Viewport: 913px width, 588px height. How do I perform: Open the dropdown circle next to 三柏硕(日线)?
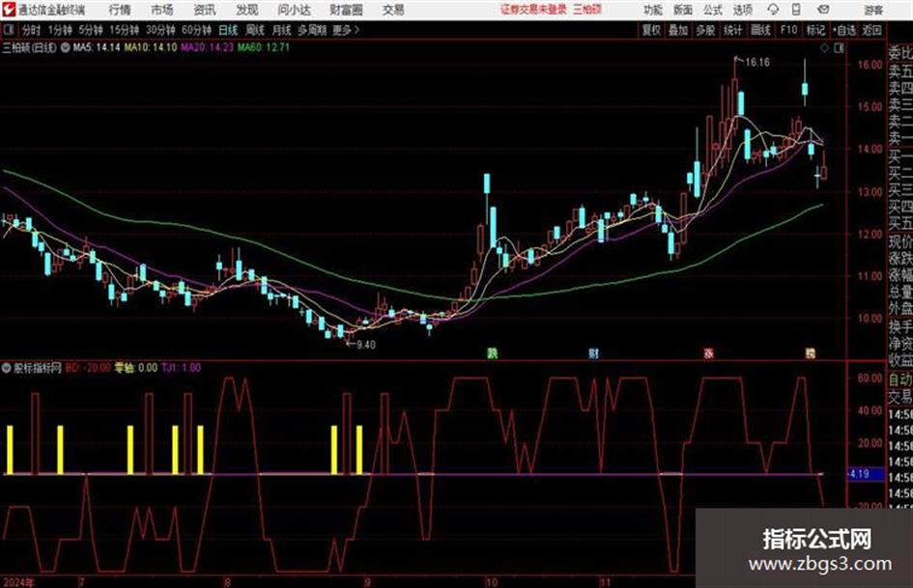pyautogui.click(x=65, y=47)
